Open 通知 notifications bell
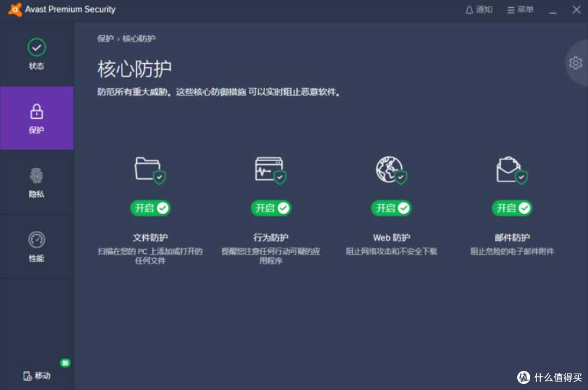588x390 pixels. [479, 10]
